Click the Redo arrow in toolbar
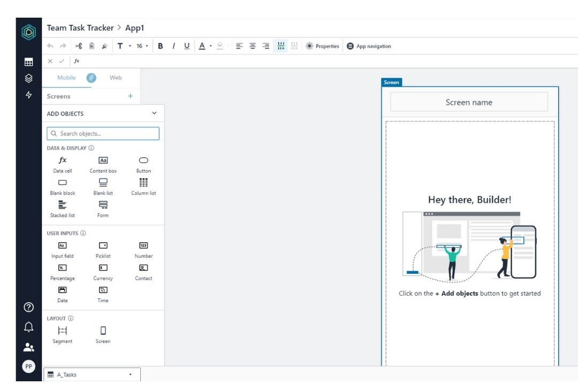 [x=63, y=46]
